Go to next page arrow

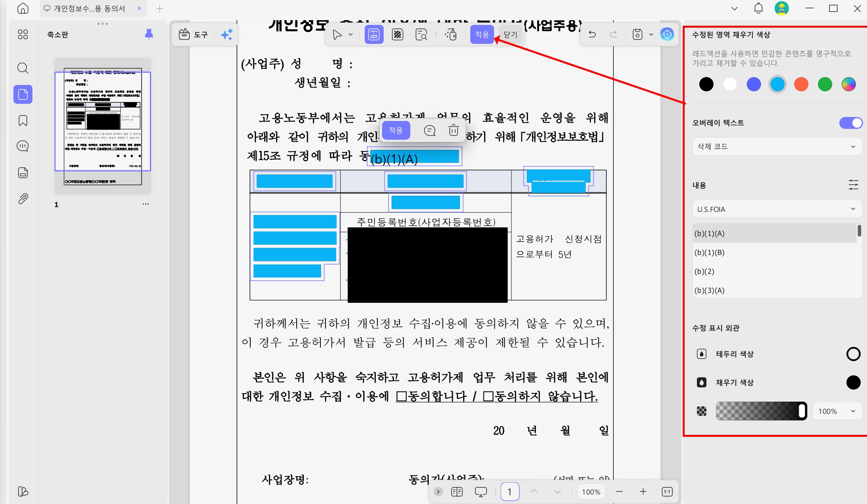[x=558, y=492]
